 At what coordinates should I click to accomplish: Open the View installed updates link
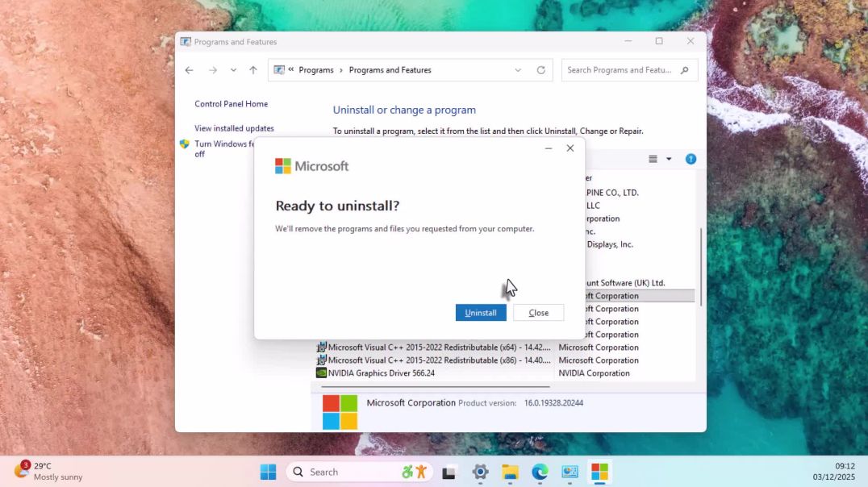click(234, 127)
